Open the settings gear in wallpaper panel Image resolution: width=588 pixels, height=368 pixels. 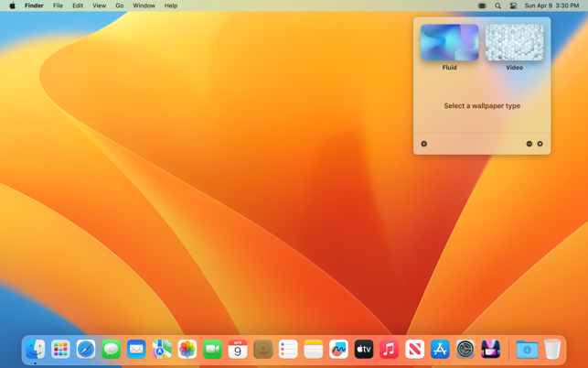pyautogui.click(x=540, y=144)
